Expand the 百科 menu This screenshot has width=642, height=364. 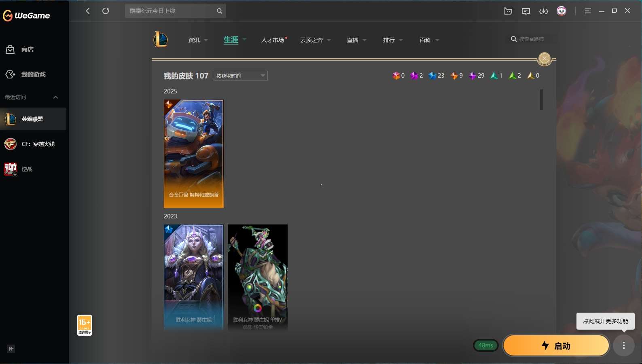(x=429, y=40)
